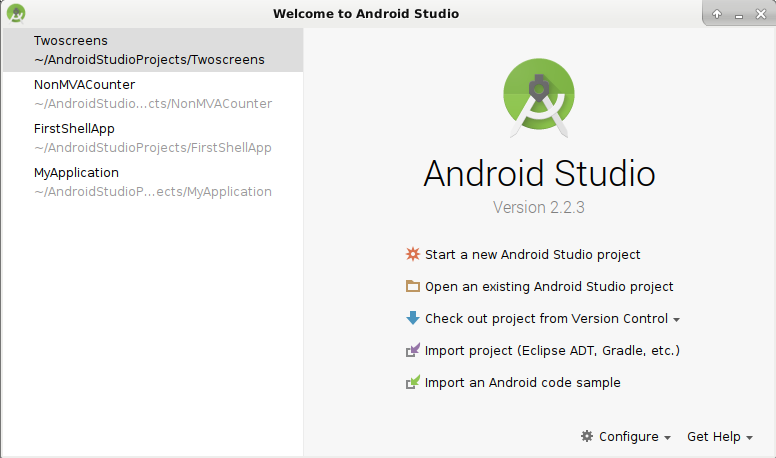Click the Version 2.2.3 label

pos(538,207)
